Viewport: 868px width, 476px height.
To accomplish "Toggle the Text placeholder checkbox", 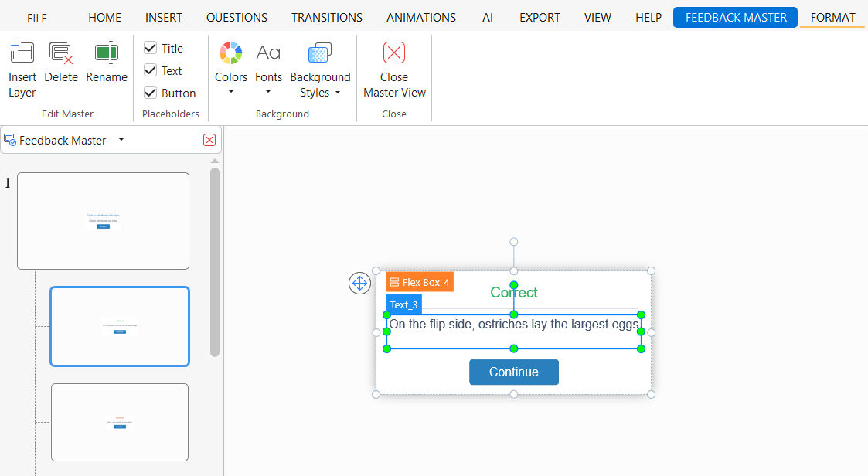I will click(x=151, y=70).
